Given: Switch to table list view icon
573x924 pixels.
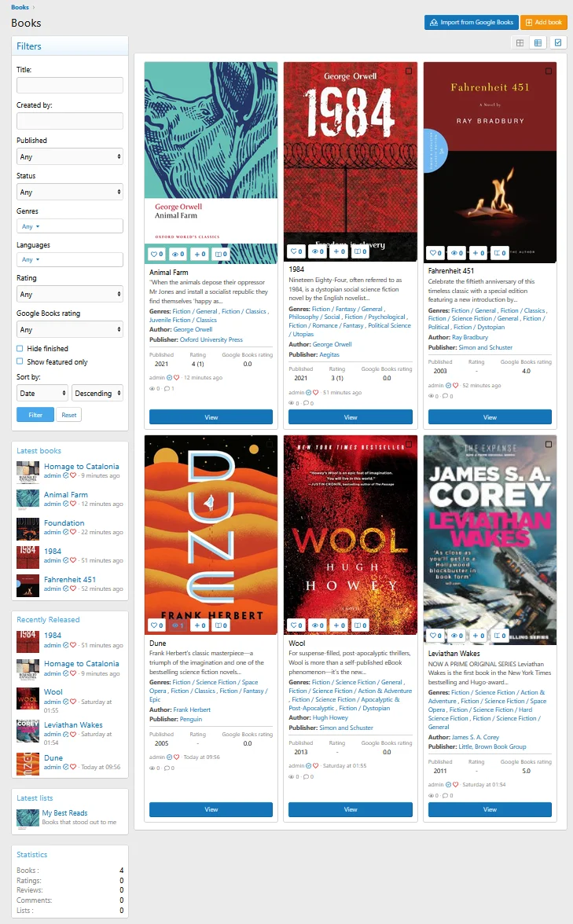Looking at the screenshot, I should click(x=538, y=43).
